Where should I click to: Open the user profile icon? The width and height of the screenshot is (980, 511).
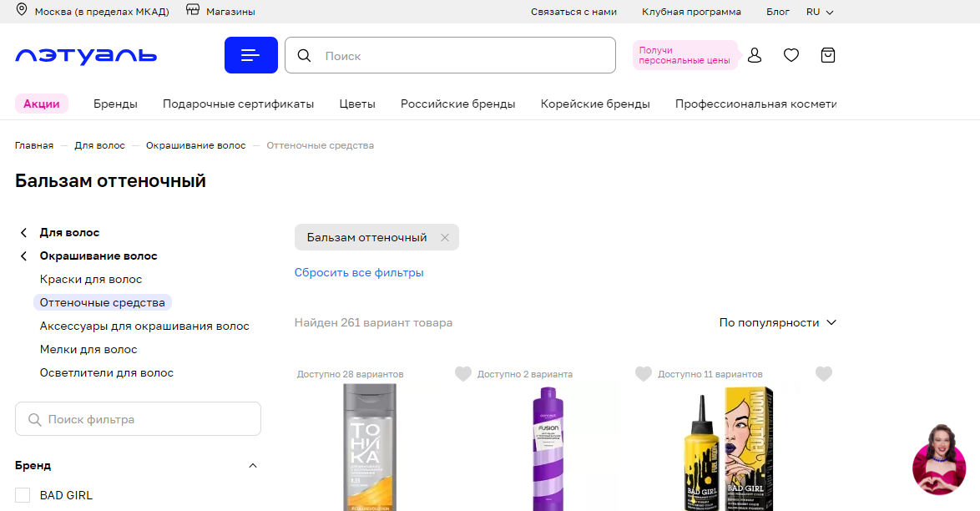click(755, 55)
